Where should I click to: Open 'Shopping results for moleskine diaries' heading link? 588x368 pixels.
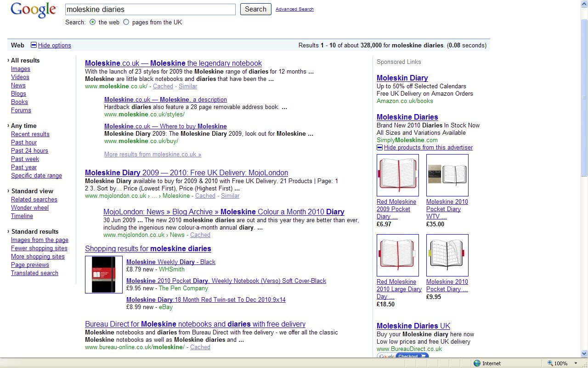point(148,249)
